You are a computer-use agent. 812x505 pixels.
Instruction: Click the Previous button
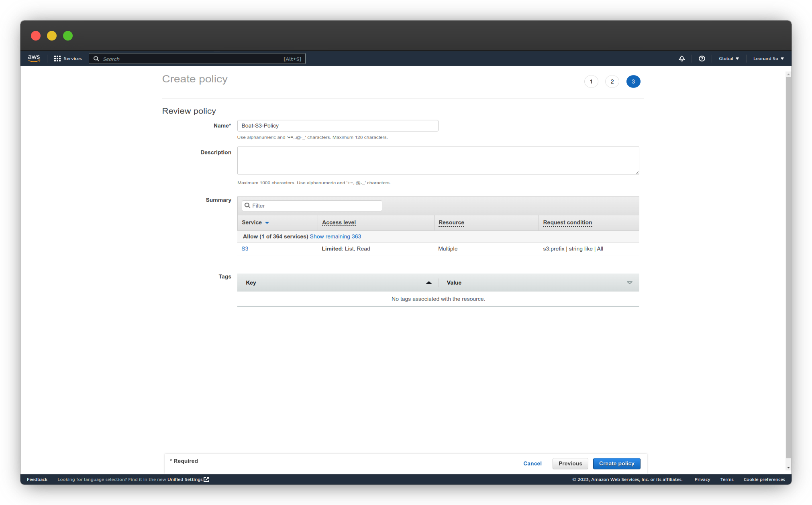(x=570, y=464)
